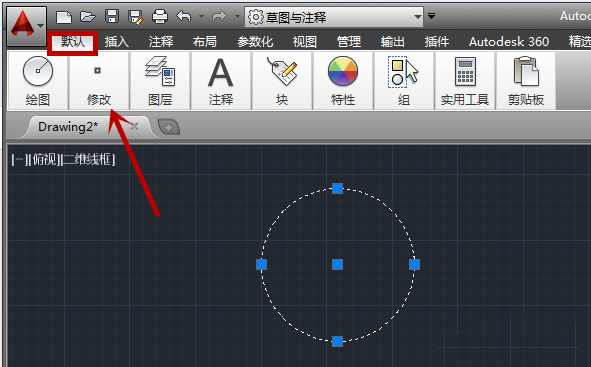Switch to the 插件 ribbon tab
This screenshot has height=367, width=591.
coord(437,41)
